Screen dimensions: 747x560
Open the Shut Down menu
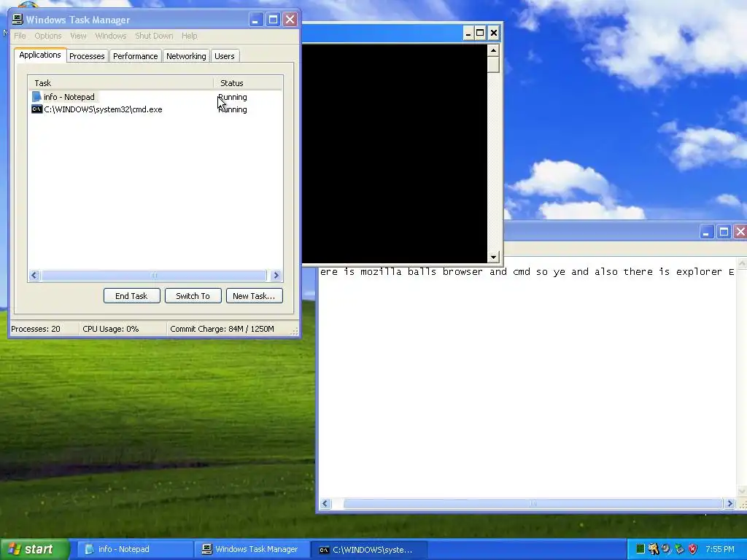(x=154, y=36)
